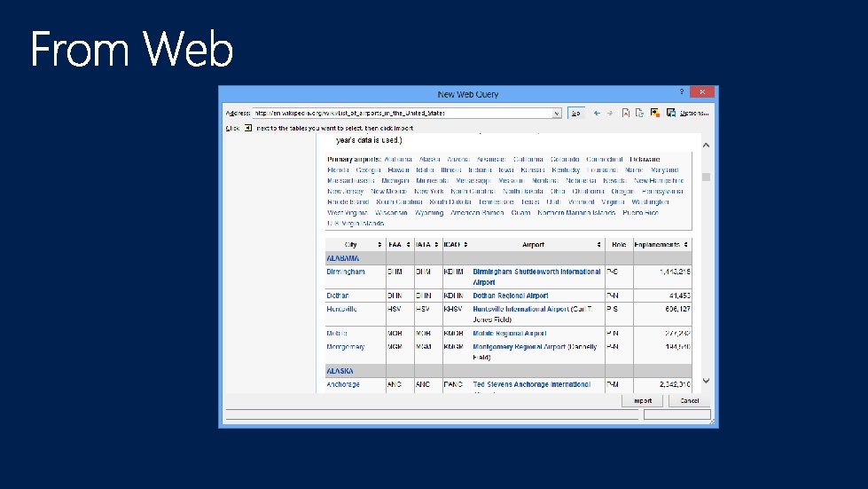868x489 pixels.
Task: Open the help question mark in the title bar
Action: (682, 92)
